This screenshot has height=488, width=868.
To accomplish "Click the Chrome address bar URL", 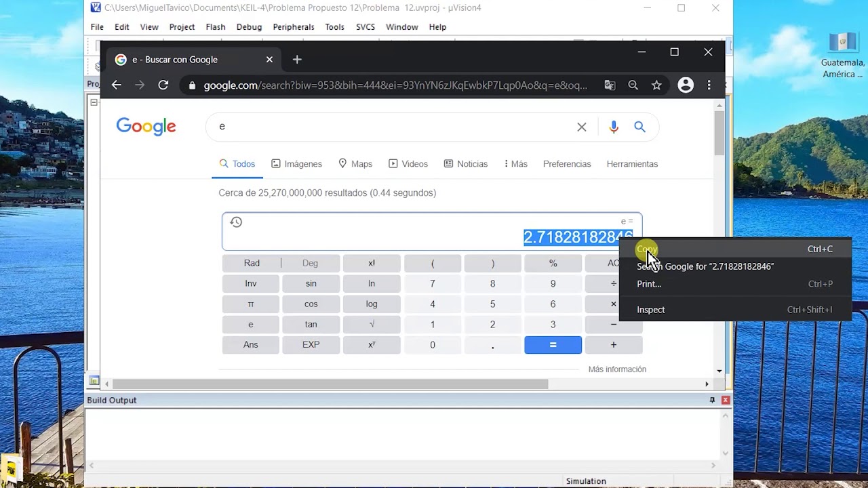I will 395,85.
